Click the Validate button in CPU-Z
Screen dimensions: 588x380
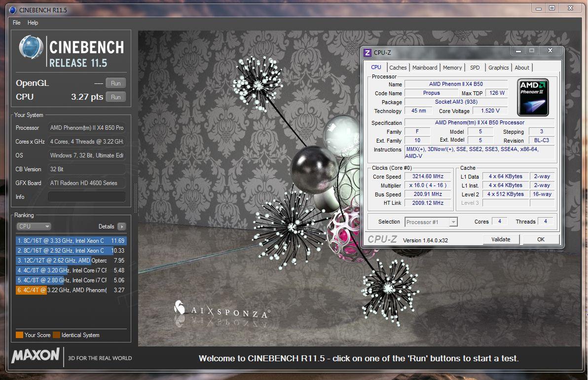(x=501, y=239)
